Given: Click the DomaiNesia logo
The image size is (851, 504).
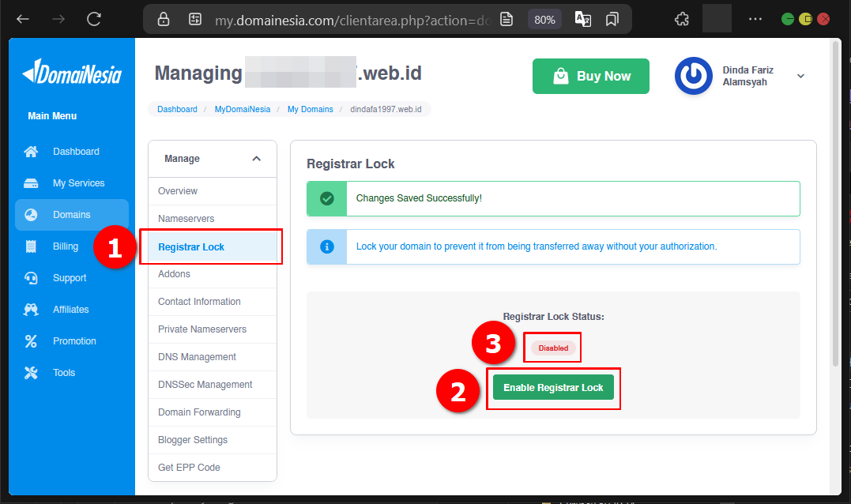Looking at the screenshot, I should pyautogui.click(x=72, y=72).
